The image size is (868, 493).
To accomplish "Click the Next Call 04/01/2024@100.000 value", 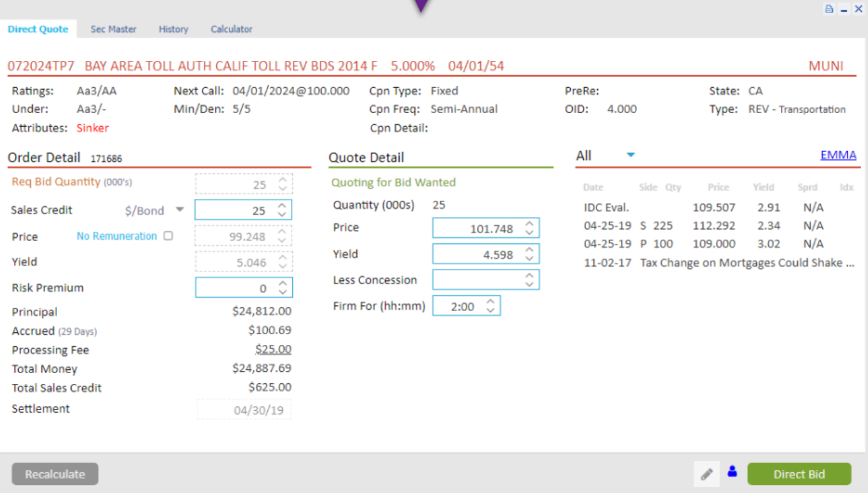I will point(291,91).
